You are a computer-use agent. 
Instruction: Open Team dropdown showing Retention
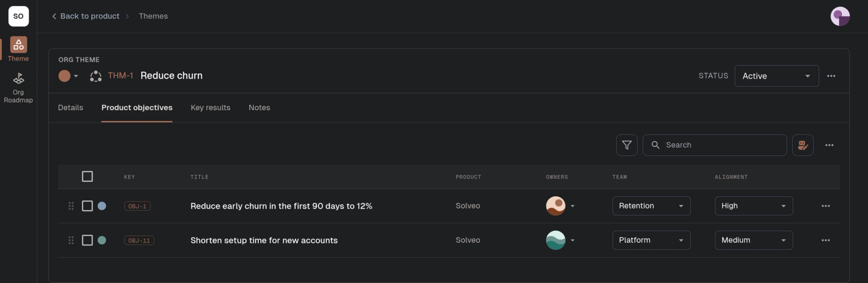click(x=651, y=206)
